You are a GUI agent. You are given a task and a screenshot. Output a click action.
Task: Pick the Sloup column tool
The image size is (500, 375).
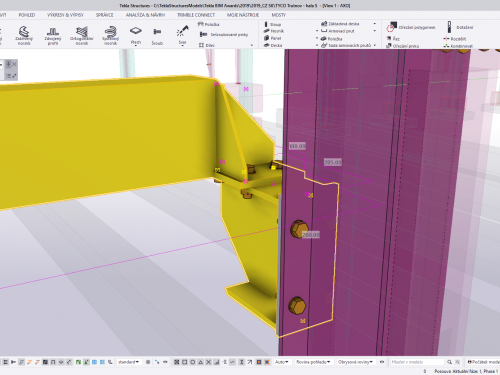tap(273, 24)
